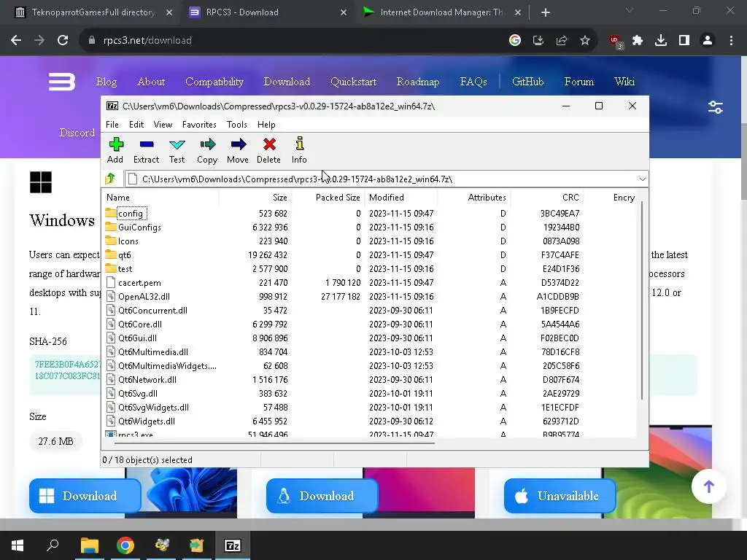
Task: Select cacert.pem file
Action: (139, 282)
